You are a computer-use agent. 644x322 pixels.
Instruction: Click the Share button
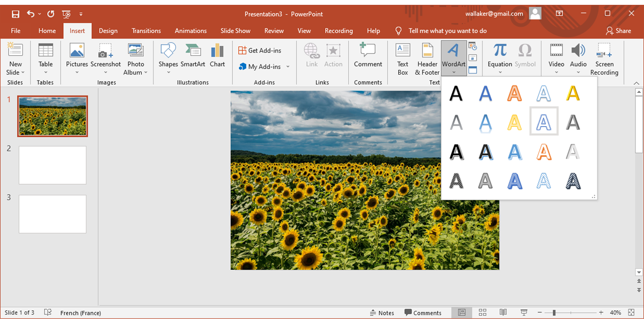point(618,31)
